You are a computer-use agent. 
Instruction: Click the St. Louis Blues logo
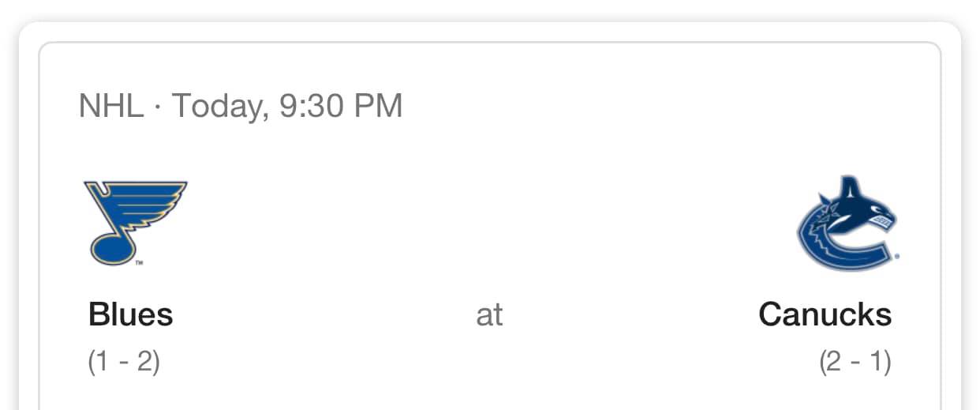(134, 222)
